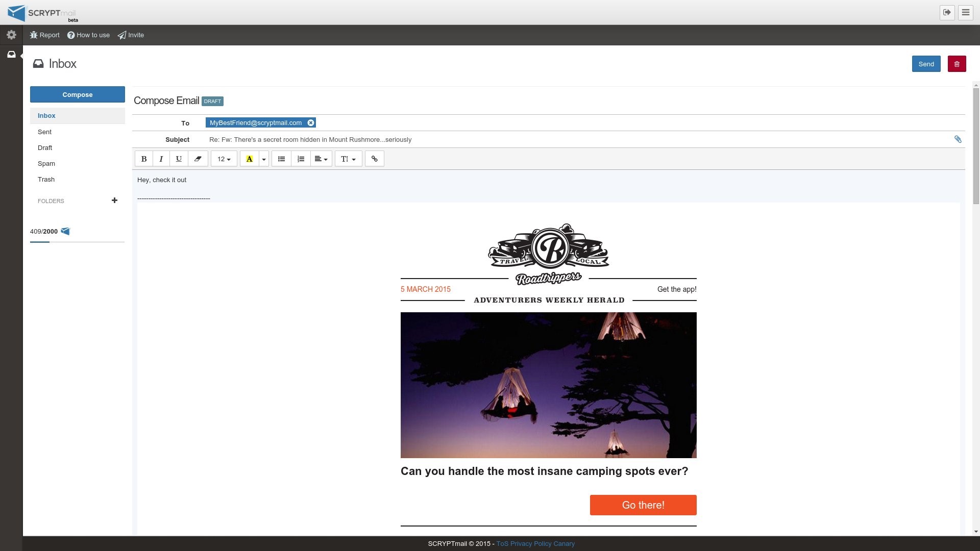Apply the yellow highlight color

(x=250, y=159)
